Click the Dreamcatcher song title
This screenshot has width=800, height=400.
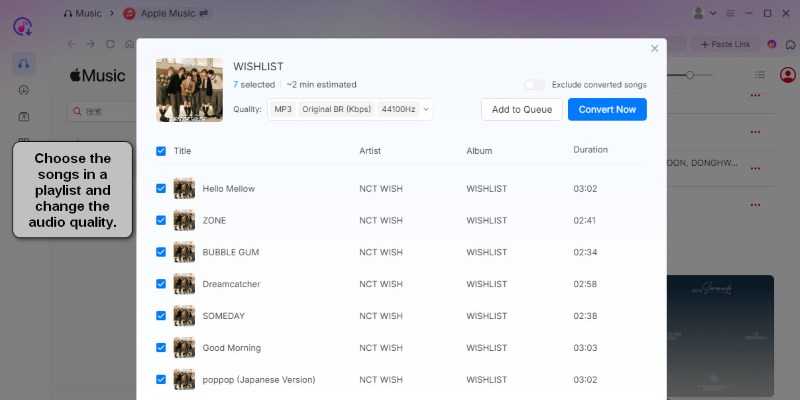tap(231, 284)
